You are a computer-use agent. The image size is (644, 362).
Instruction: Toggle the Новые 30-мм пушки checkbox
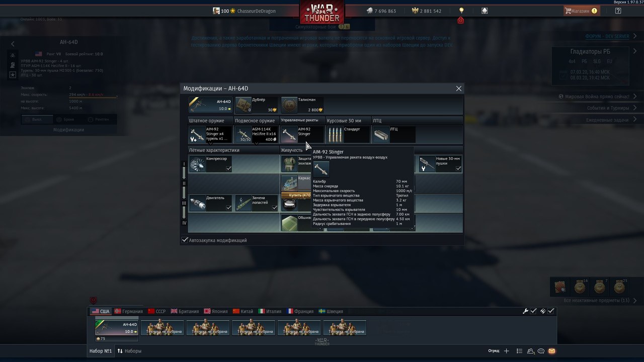click(458, 168)
